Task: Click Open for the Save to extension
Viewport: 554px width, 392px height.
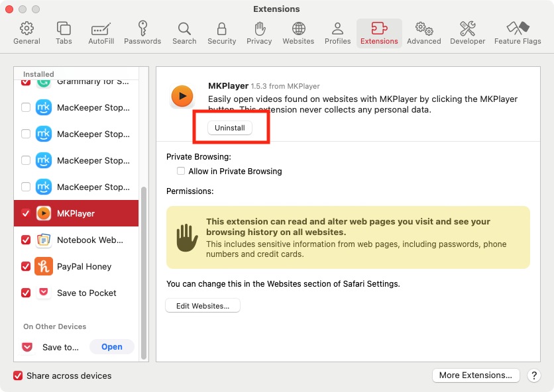Action: (x=112, y=347)
